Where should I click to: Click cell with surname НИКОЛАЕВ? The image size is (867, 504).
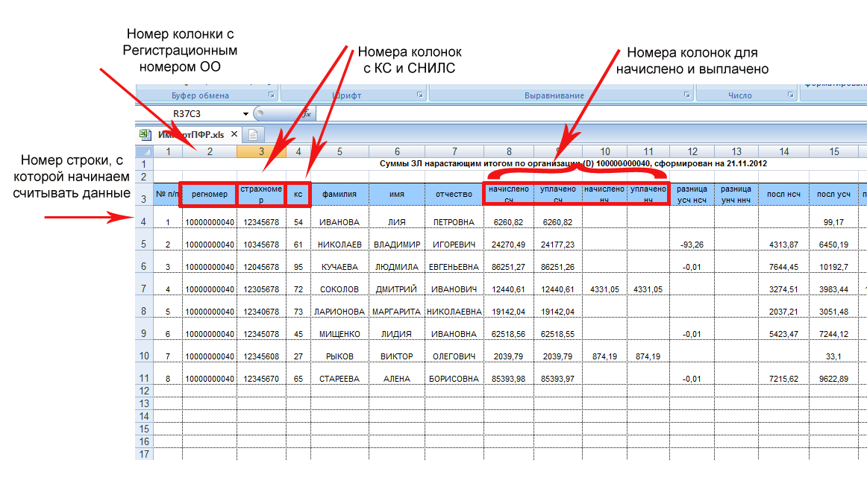(x=339, y=240)
